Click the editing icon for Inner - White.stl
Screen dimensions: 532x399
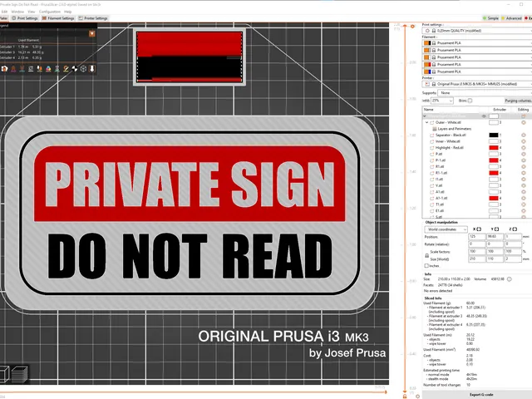[524, 141]
